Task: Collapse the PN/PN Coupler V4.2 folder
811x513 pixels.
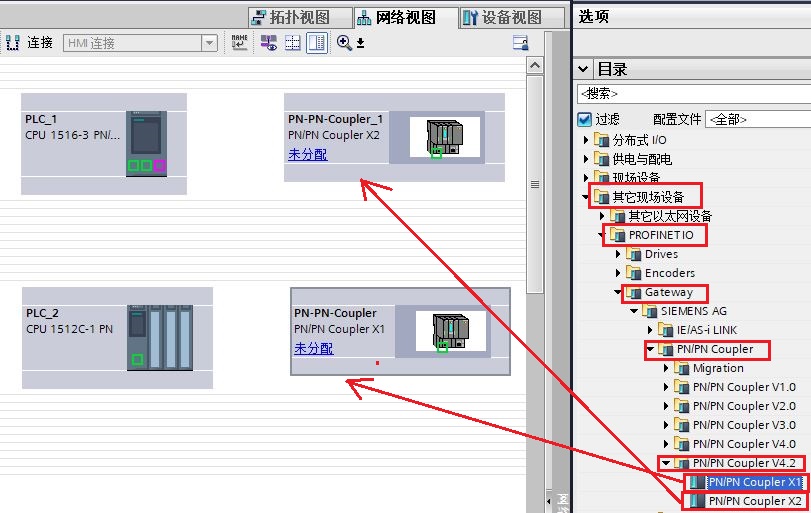Action: click(x=666, y=463)
